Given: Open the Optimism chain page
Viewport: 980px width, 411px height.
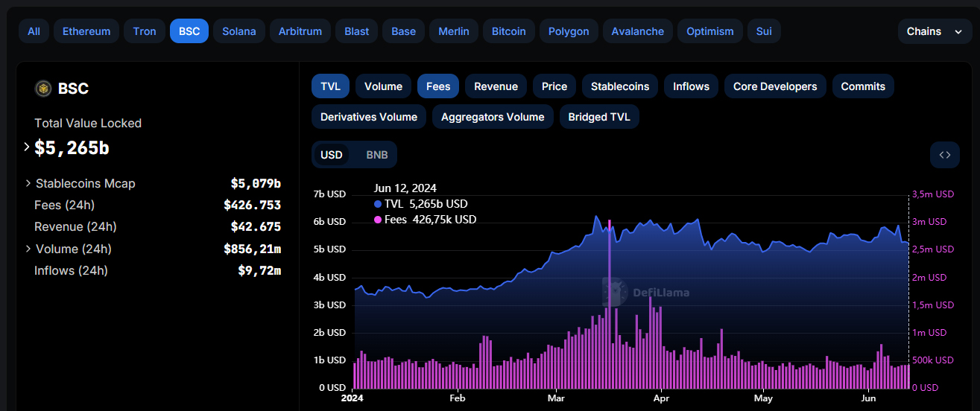Looking at the screenshot, I should pyautogui.click(x=710, y=31).
